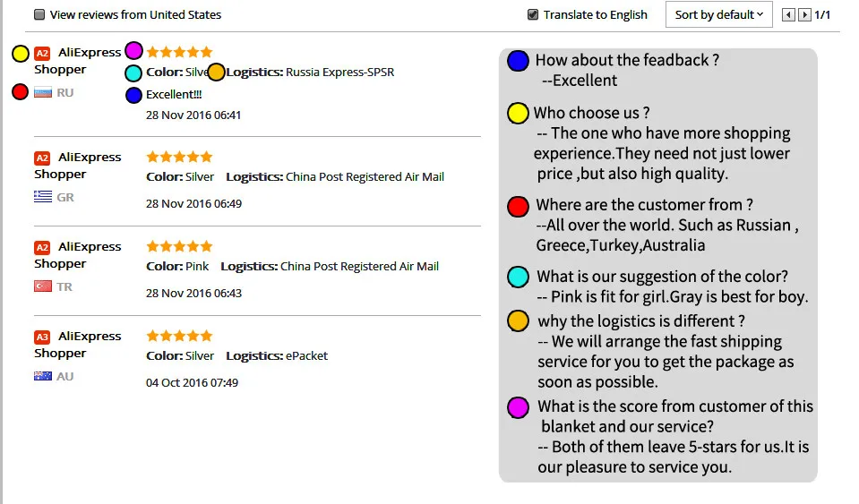Click the A2 badge beside the RU shopper

[x=42, y=54]
